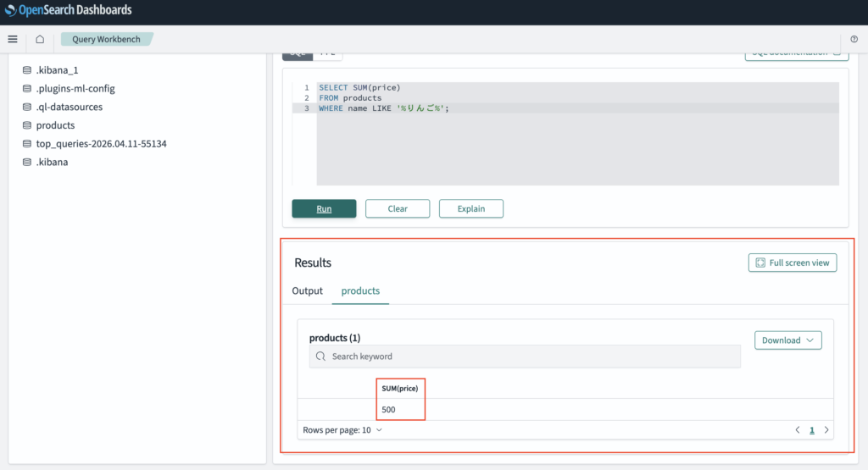This screenshot has width=868, height=470.
Task: Select top_queries-2026.04.11-55134 index
Action: 101,144
